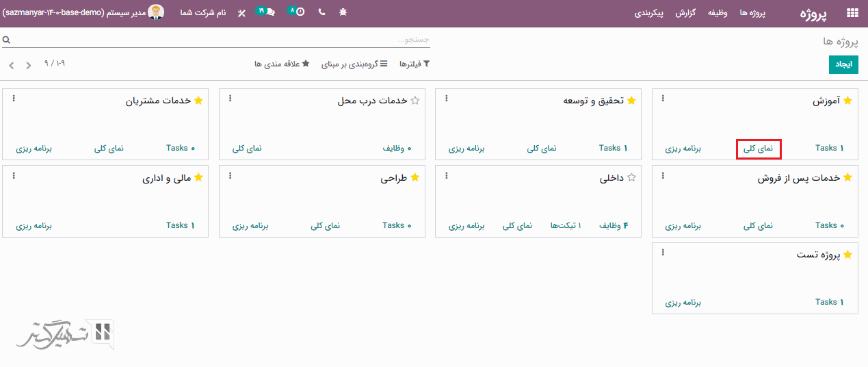Open the apps grid menu icon
Screen dimensions: 868x367
[852, 12]
